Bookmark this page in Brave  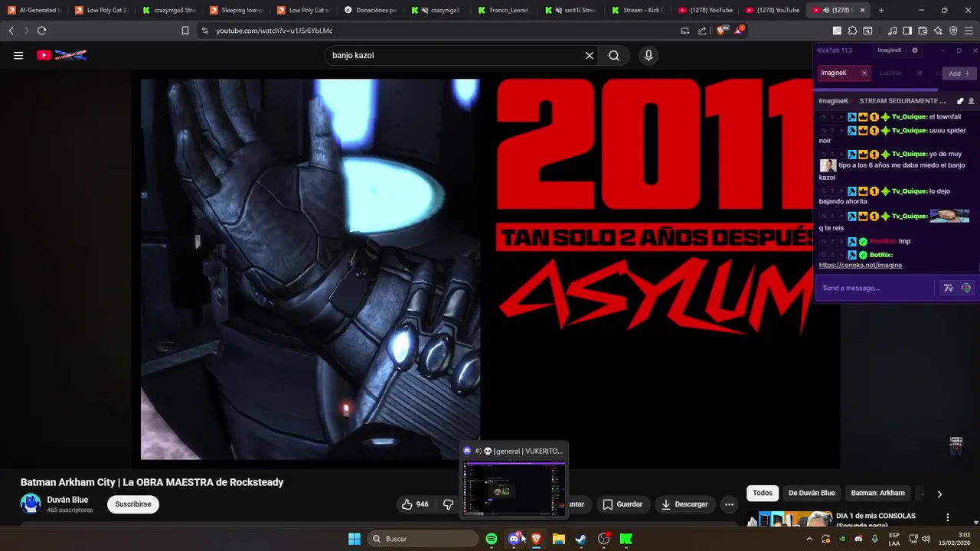[x=185, y=31]
